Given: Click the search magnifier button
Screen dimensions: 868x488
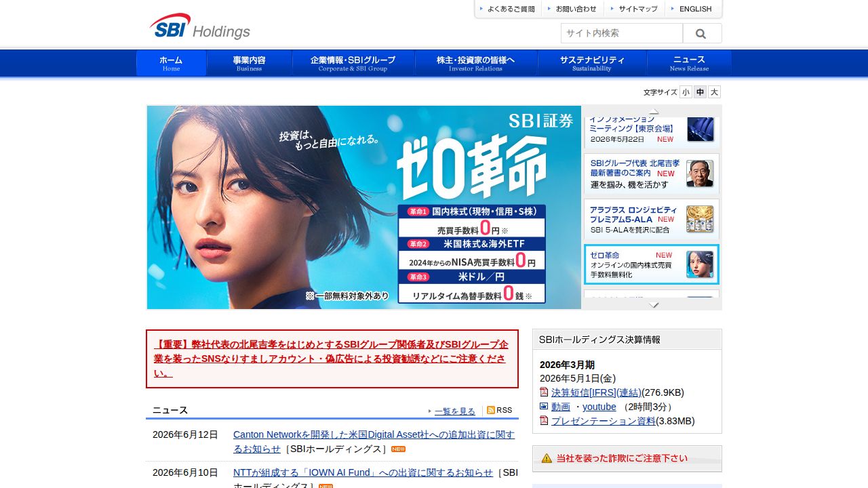Looking at the screenshot, I should [x=702, y=33].
